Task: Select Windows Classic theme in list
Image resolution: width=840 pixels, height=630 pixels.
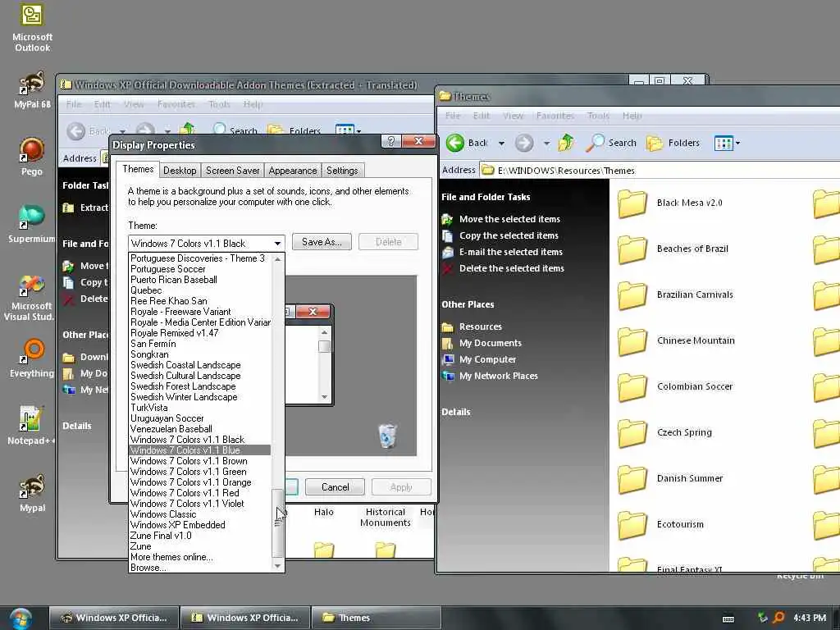Action: coord(200,514)
